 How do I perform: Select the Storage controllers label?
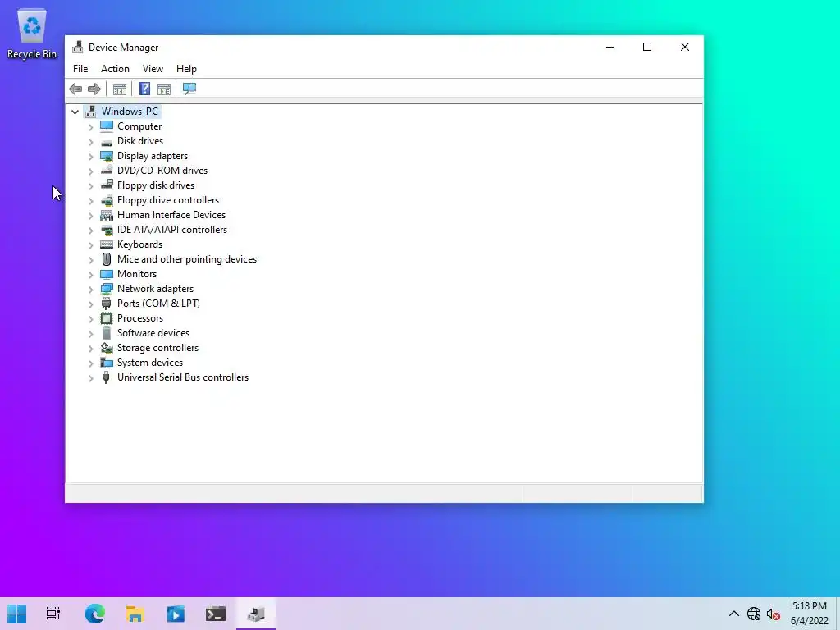tap(158, 348)
